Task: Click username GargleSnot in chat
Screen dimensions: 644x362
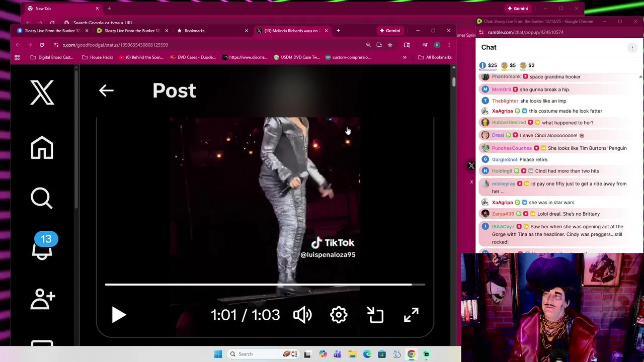Action: (504, 160)
